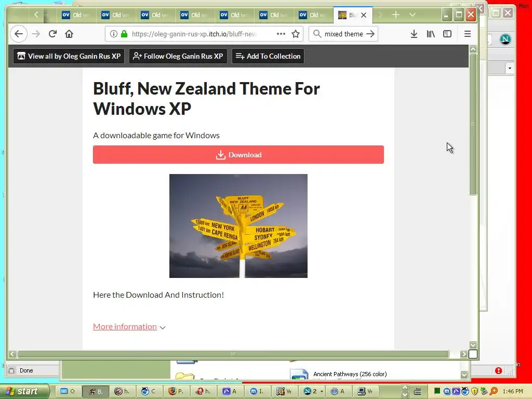Click the orange magnifier tray icon
This screenshot has height=399, width=532.
[494, 392]
